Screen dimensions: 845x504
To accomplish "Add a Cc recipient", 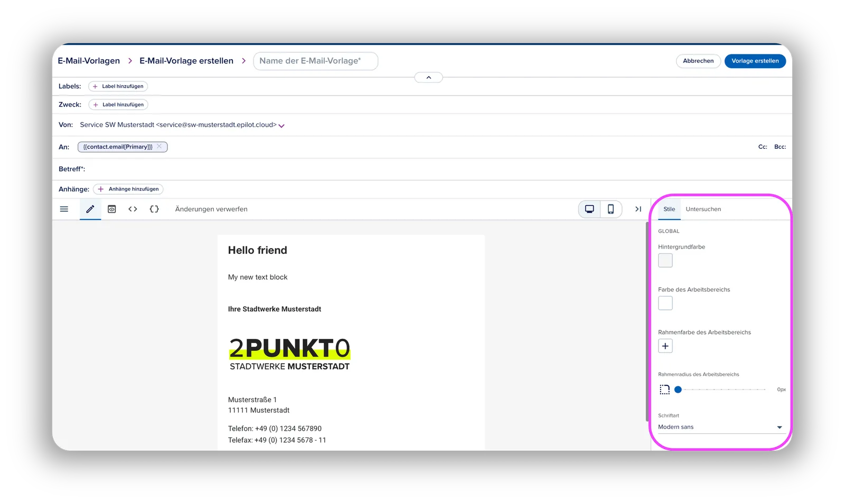I will point(763,147).
